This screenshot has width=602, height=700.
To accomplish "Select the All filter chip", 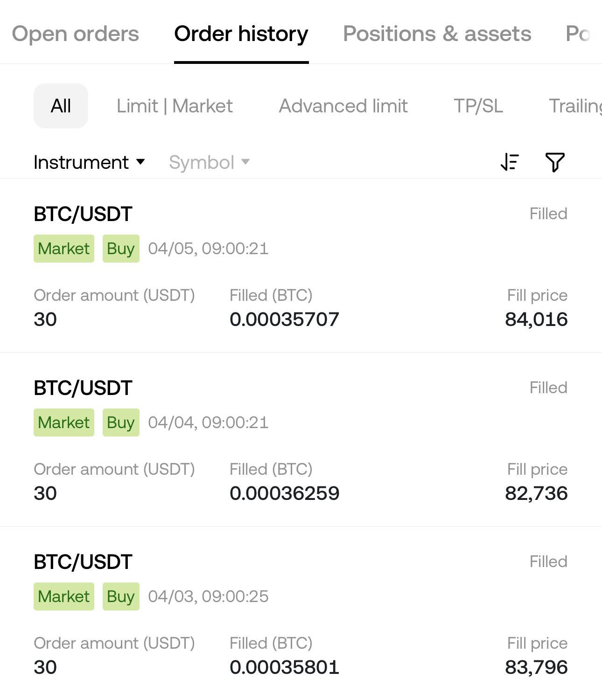I will 61,106.
